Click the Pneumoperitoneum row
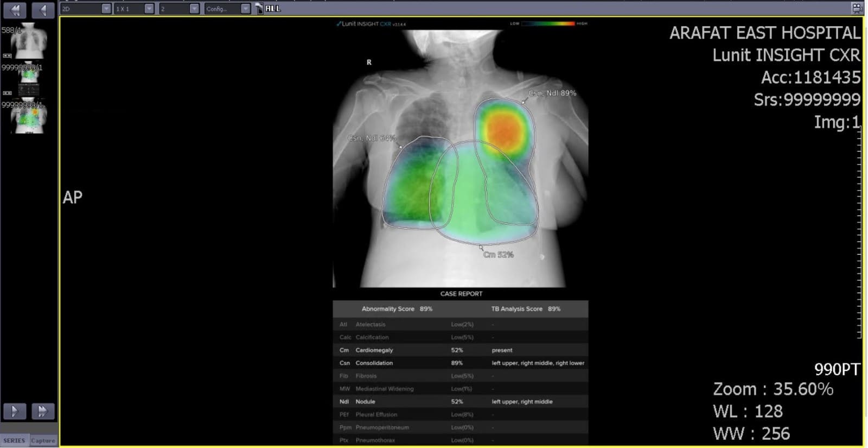Image resolution: width=868 pixels, height=448 pixels. point(461,427)
